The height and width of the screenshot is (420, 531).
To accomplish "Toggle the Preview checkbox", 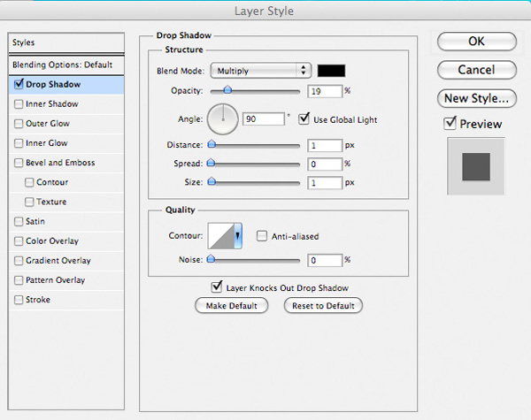I will pos(450,124).
